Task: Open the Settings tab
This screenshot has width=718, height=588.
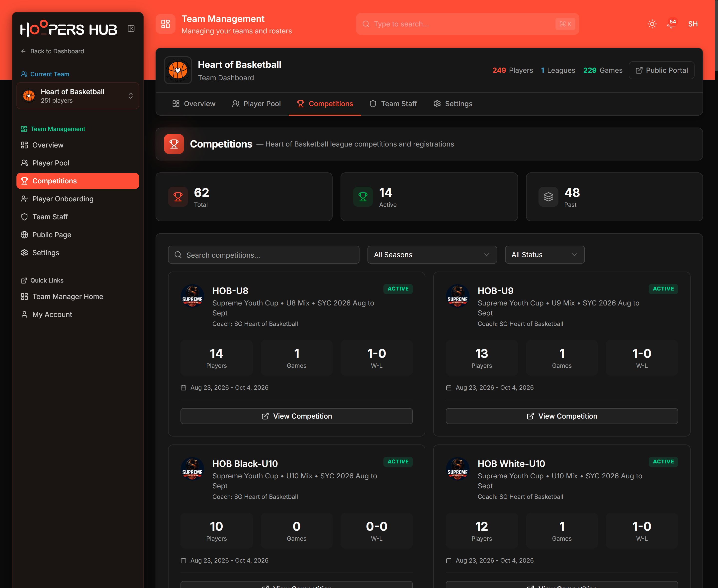Action: tap(453, 104)
